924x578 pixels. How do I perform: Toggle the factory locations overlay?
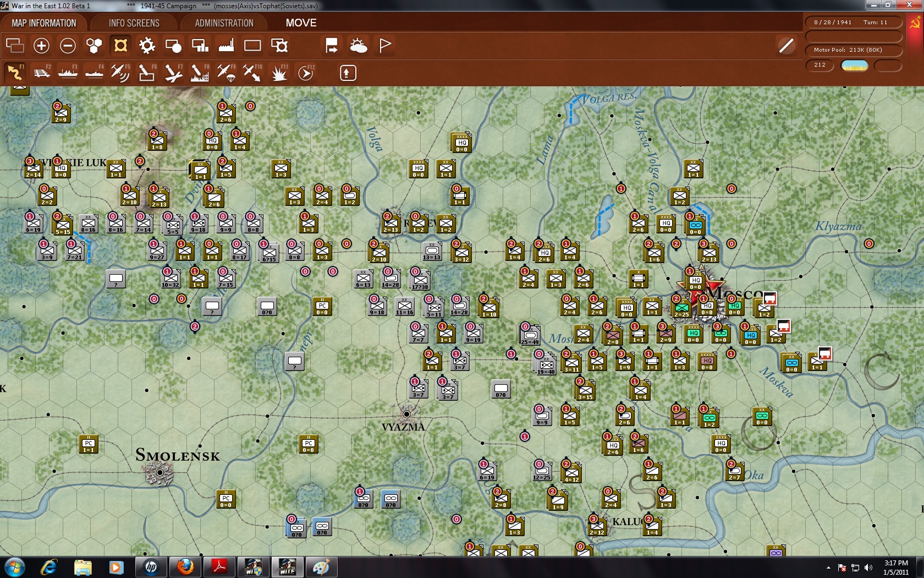[x=226, y=46]
